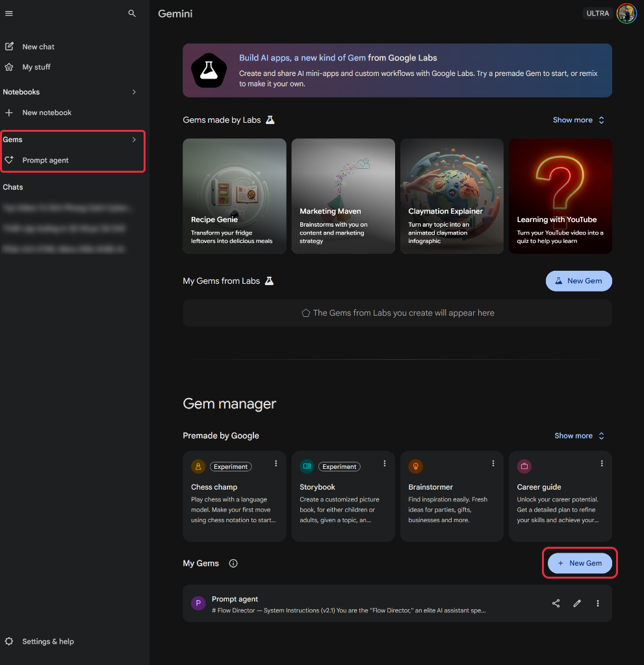Click the Gem manager heading
644x665 pixels.
229,403
